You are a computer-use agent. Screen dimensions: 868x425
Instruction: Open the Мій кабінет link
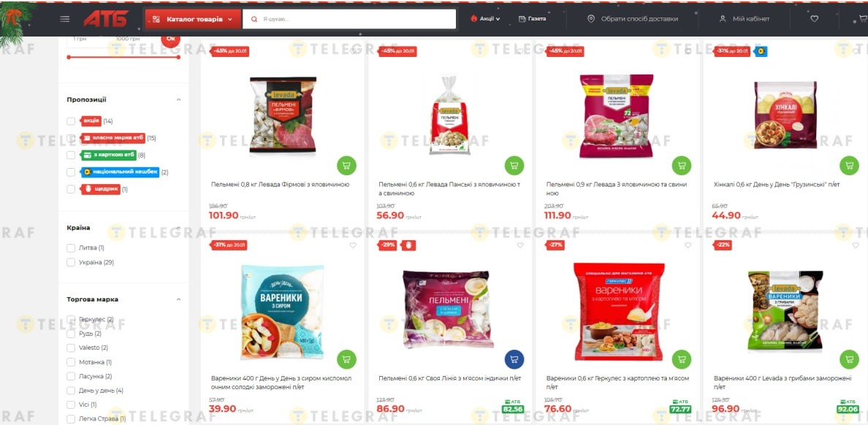tap(744, 19)
